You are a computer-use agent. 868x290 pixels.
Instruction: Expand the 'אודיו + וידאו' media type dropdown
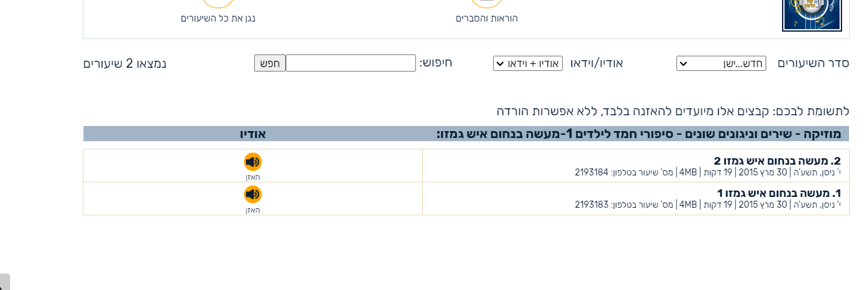point(527,63)
